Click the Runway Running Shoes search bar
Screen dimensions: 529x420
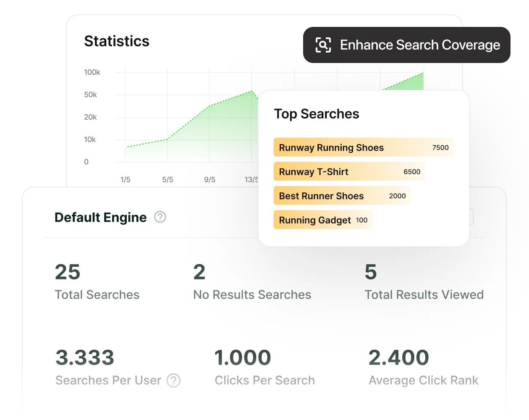coord(364,147)
